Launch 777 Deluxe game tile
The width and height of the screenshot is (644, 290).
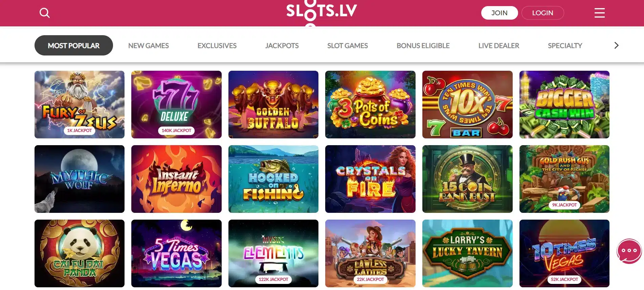point(176,105)
